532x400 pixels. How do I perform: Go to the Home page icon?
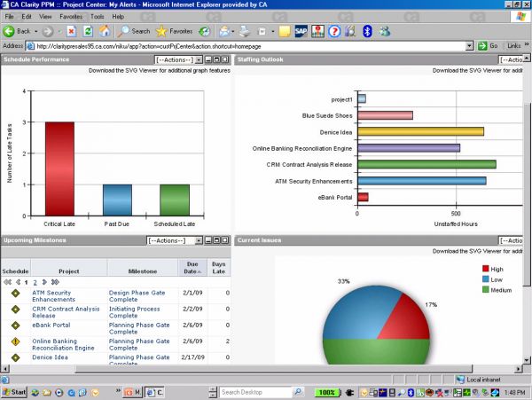[105, 32]
